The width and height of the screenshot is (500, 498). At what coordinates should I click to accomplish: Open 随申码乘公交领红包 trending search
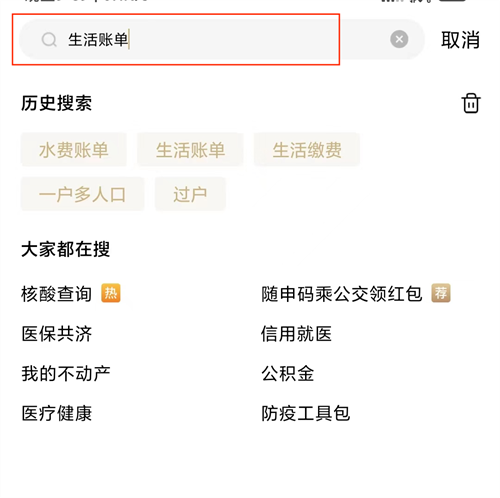point(342,294)
